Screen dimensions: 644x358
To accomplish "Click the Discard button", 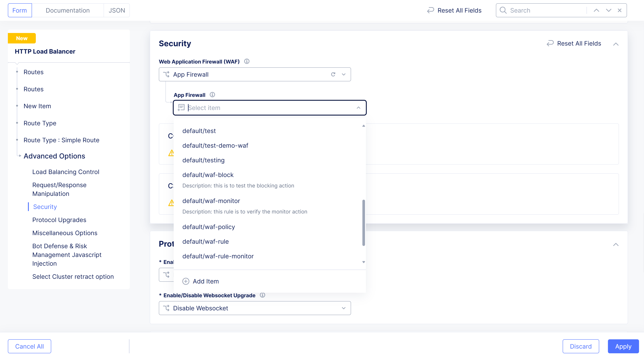I will click(x=581, y=346).
